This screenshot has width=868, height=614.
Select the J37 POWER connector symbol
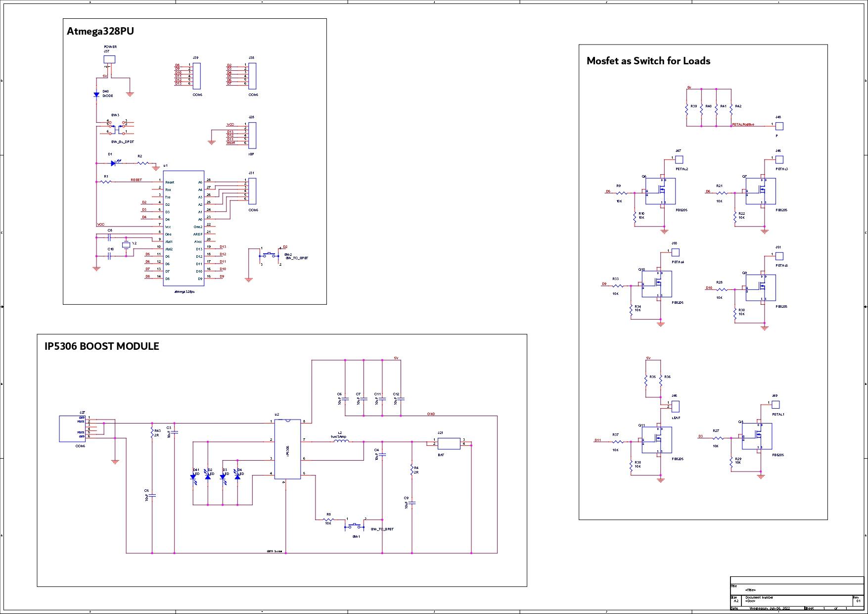pyautogui.click(x=109, y=59)
